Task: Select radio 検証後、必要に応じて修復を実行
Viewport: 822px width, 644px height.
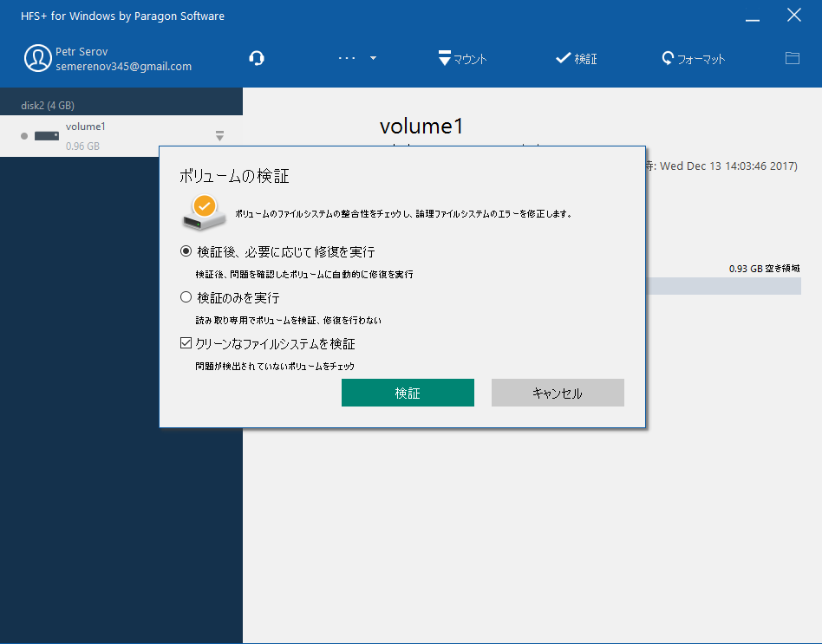Action: tap(186, 251)
